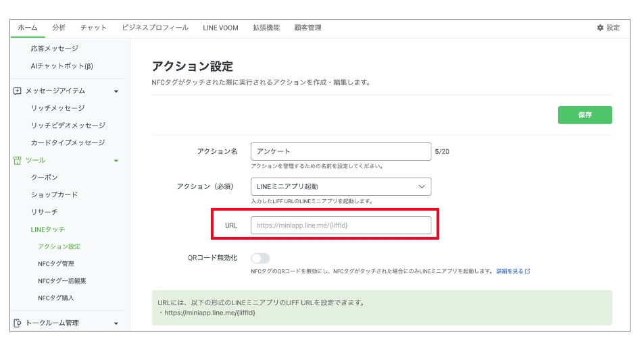The height and width of the screenshot is (345, 644).
Task: Click the トークルーム管理 section label
Action: [x=52, y=323]
